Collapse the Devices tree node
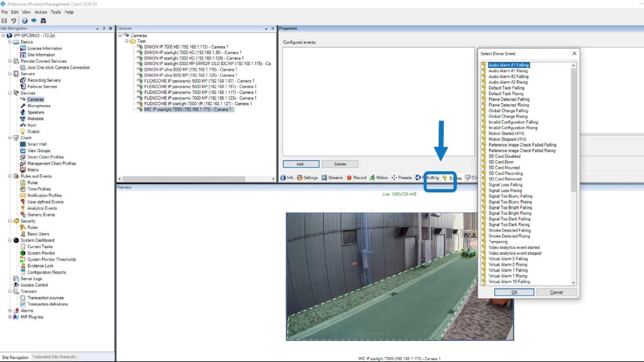Image resolution: width=644 pixels, height=362 pixels. tap(10, 93)
